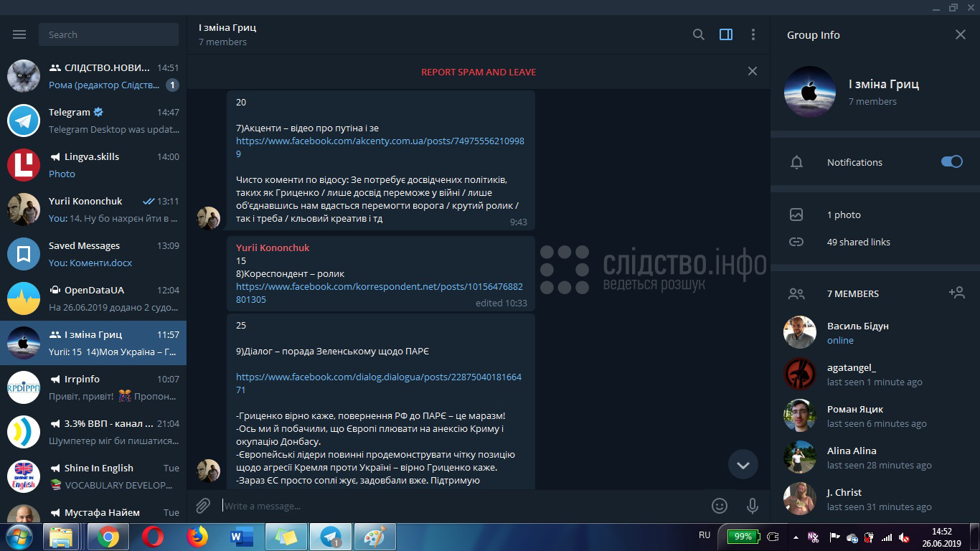Viewport: 980px width, 551px height.
Task: Open the three-dot chat options menu
Action: tap(753, 34)
